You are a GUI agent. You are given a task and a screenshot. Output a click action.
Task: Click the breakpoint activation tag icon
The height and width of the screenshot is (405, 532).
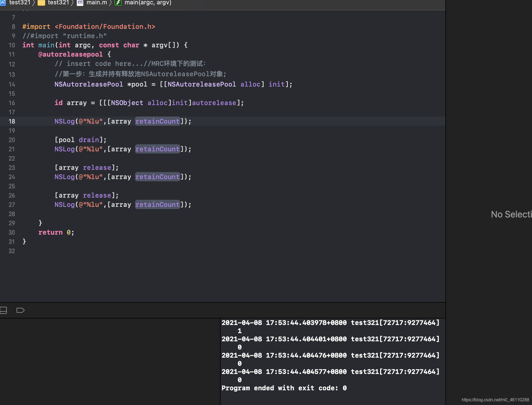20,310
